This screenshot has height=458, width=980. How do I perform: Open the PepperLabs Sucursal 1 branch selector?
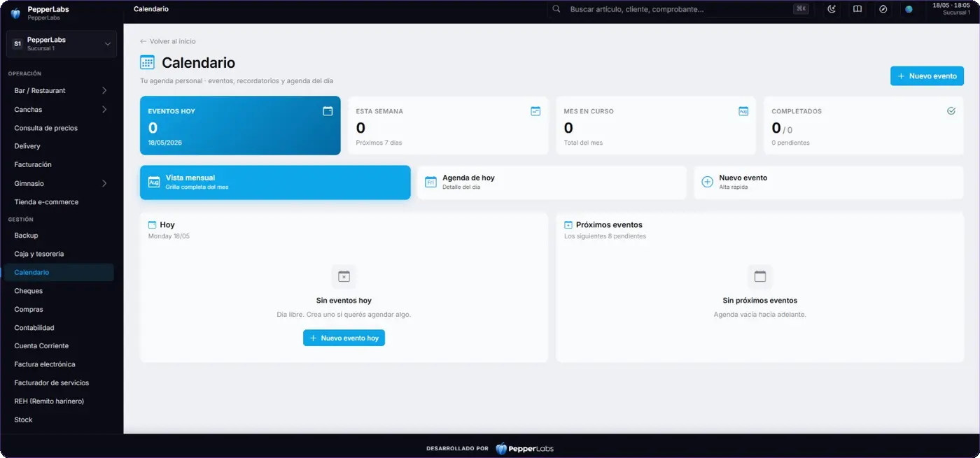[x=62, y=43]
